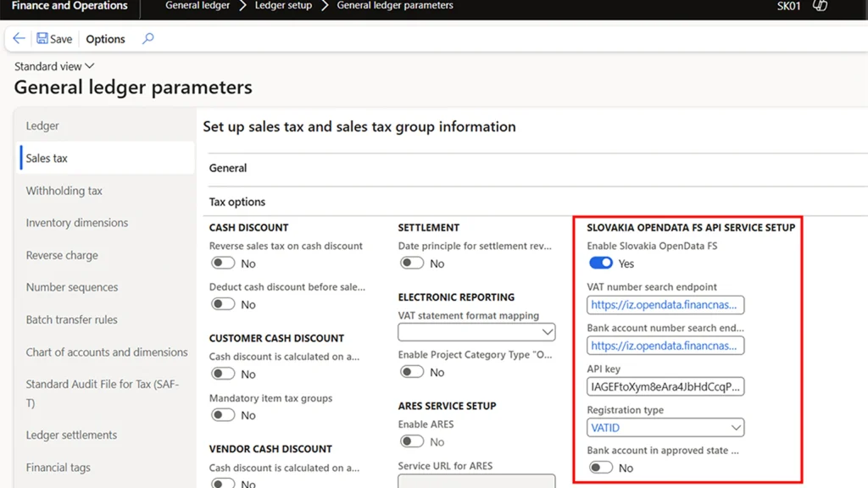868x488 pixels.
Task: Click Bank account number search endpoint field
Action: (665, 346)
